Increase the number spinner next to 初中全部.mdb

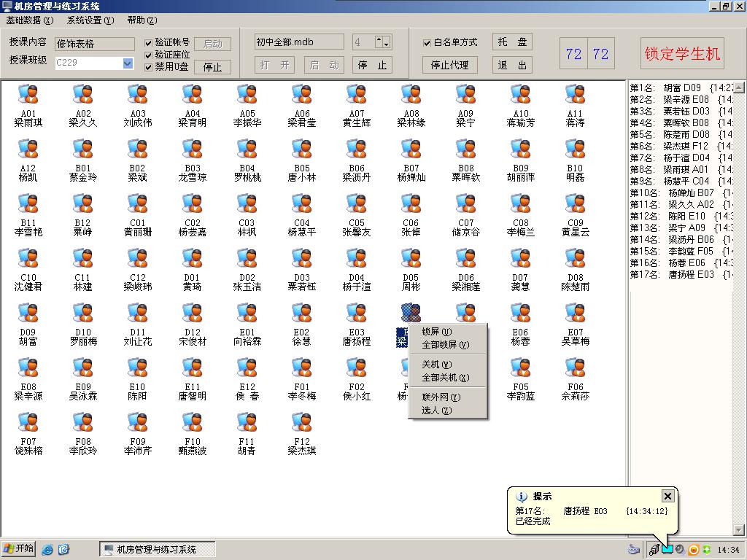tap(379, 39)
